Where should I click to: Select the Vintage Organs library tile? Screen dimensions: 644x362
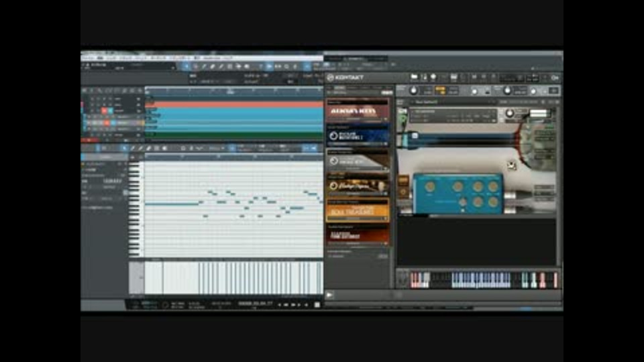tap(358, 186)
